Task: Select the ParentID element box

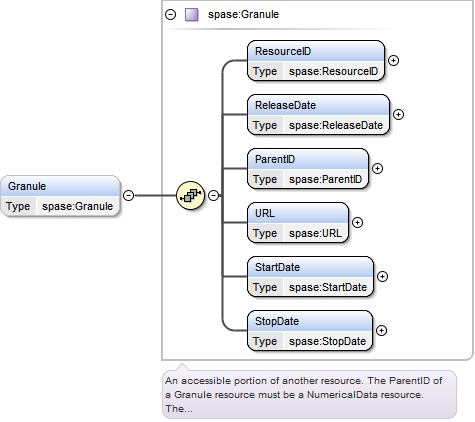Action: click(308, 169)
